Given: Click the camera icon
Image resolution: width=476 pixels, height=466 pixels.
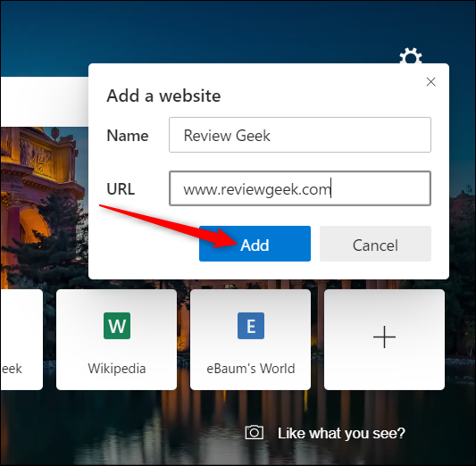Looking at the screenshot, I should click(255, 432).
